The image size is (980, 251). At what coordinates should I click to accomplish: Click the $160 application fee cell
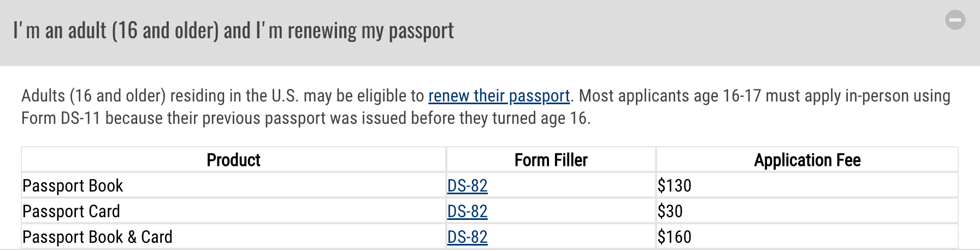click(675, 237)
